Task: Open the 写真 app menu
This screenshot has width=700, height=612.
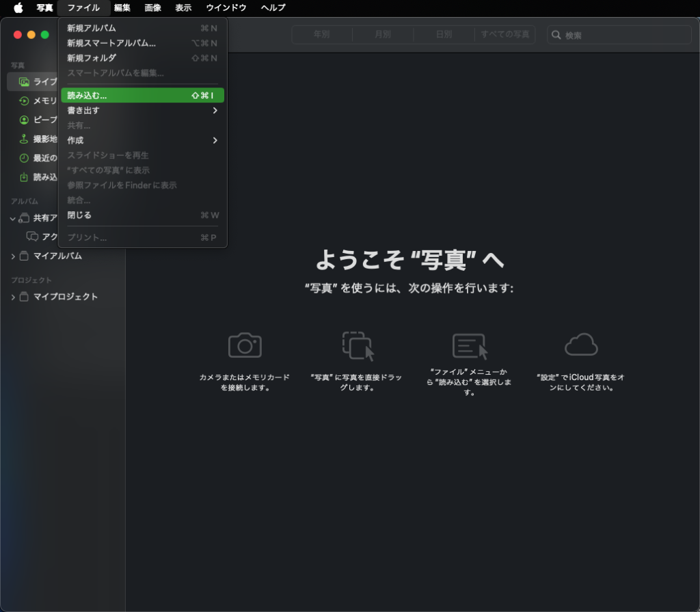Action: [x=44, y=8]
